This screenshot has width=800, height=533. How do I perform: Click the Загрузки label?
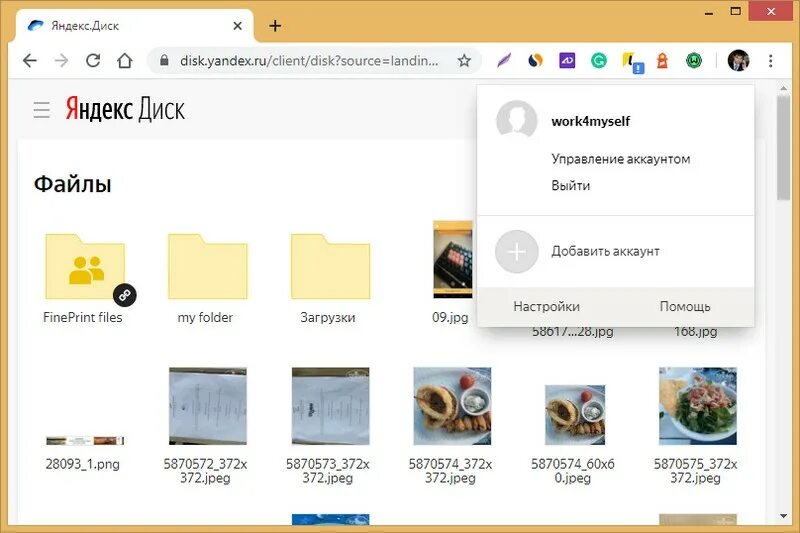coord(328,317)
